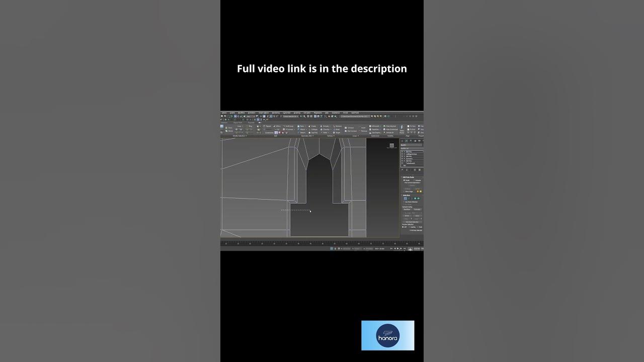Viewport: 644px width, 362px height.
Task: Open the Scripting menu
Action: click(297, 113)
